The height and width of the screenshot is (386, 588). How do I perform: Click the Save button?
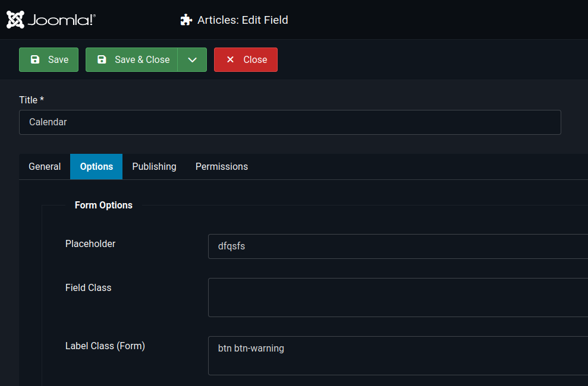coord(49,59)
